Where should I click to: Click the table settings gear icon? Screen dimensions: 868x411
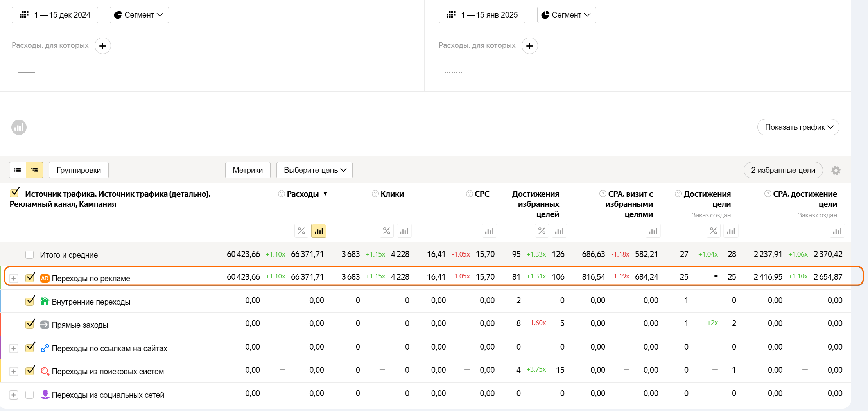[x=836, y=171]
